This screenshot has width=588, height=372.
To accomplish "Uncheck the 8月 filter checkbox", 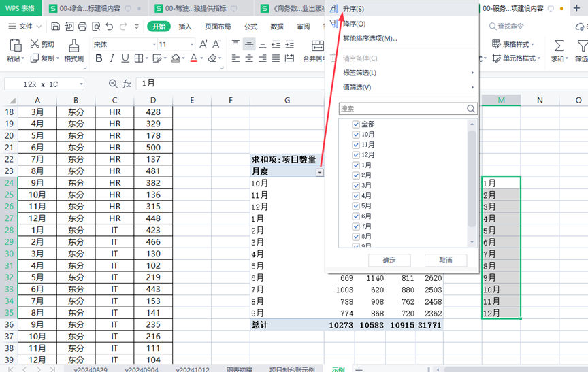I will pyautogui.click(x=356, y=237).
